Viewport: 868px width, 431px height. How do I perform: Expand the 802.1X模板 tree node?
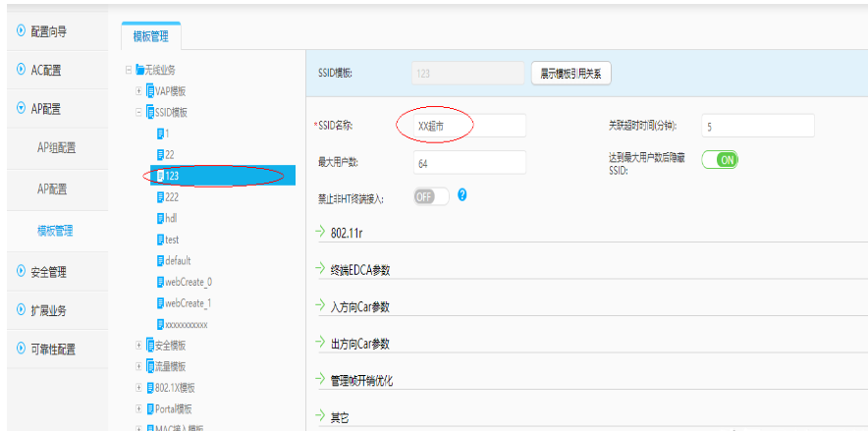tap(138, 388)
